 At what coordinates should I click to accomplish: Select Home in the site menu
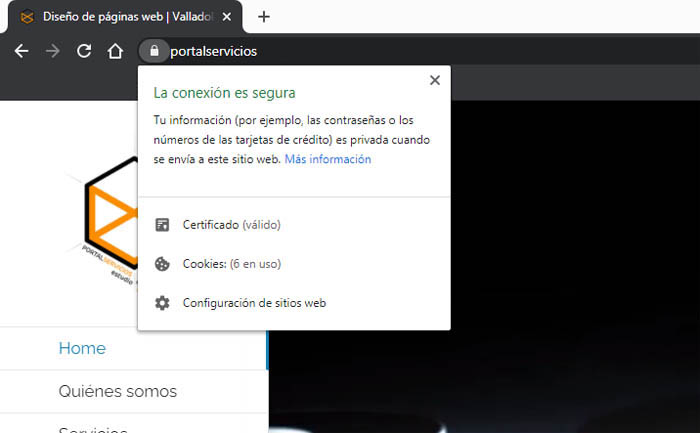[82, 349]
